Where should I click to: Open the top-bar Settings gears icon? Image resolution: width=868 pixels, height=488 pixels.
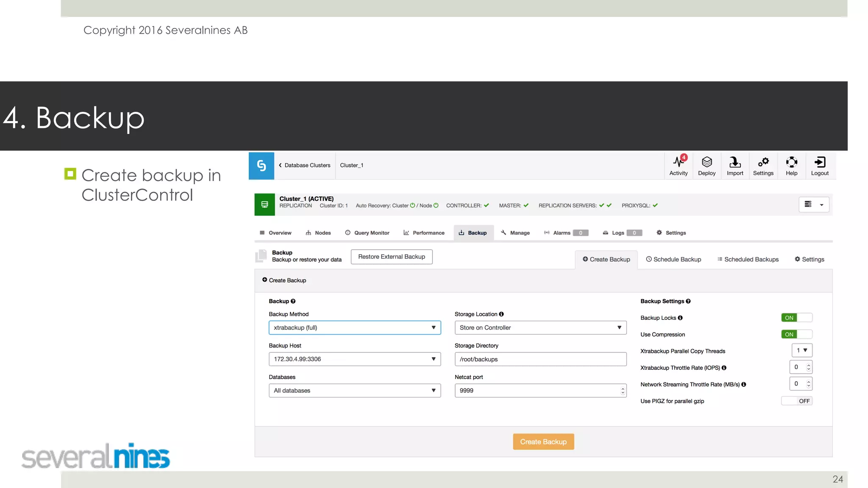tap(763, 165)
